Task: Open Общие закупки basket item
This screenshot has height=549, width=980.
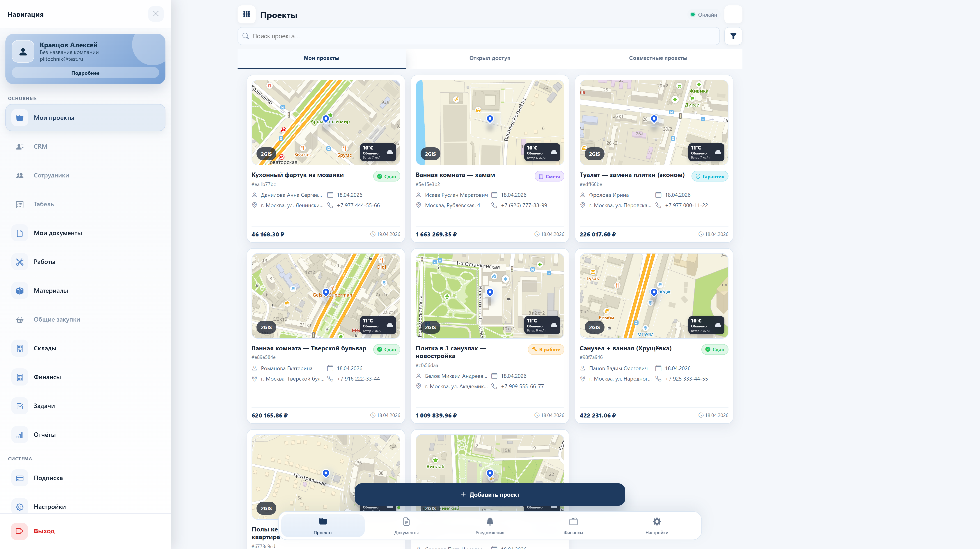Action: (57, 319)
